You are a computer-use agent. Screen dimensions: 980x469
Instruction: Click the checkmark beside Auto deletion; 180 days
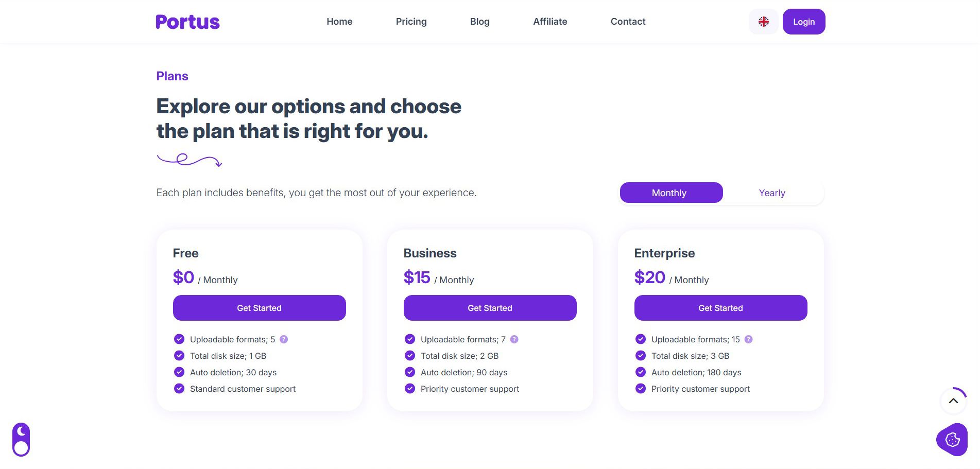click(641, 372)
